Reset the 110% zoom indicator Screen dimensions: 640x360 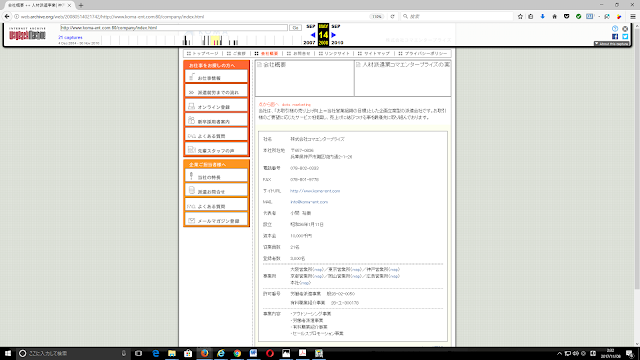pos(376,16)
